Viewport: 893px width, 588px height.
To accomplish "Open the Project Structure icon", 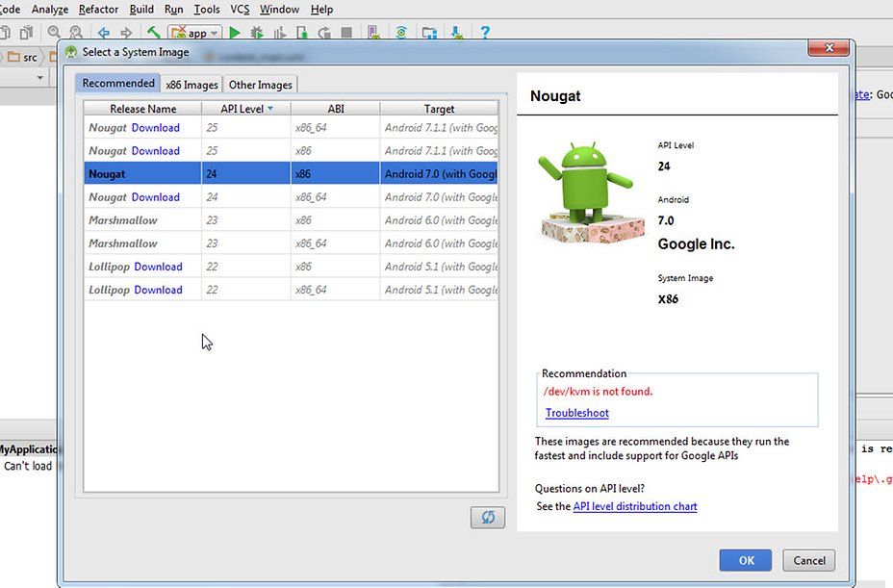I will click(x=429, y=33).
